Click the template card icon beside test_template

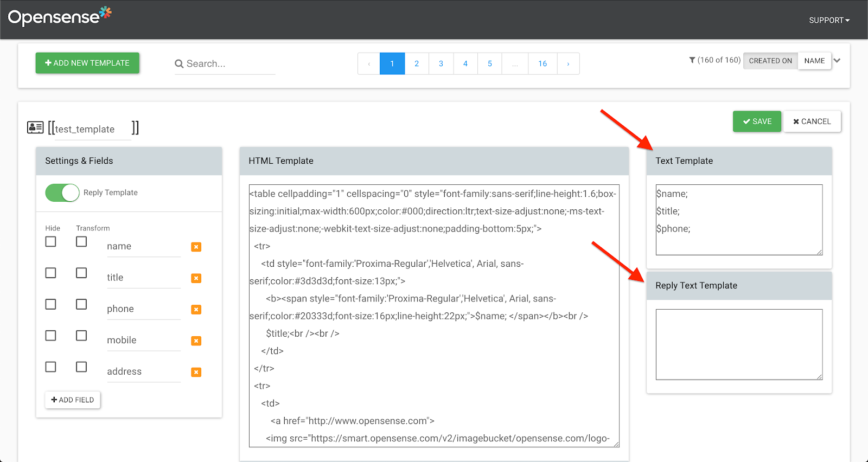35,127
